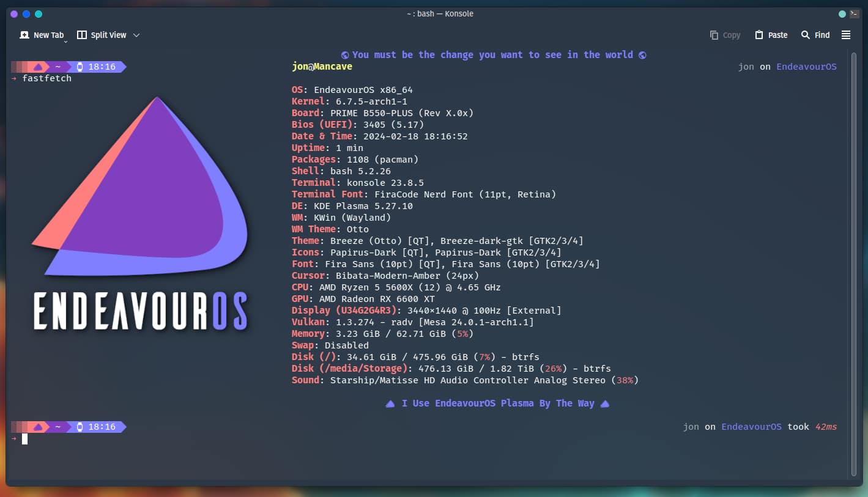Click the 'GPU: AMD Radeon RX 6600 XT' line
The width and height of the screenshot is (868, 497).
click(363, 299)
